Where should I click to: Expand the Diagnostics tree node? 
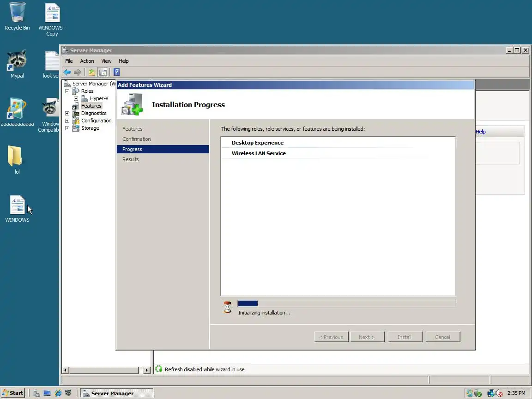[67, 113]
